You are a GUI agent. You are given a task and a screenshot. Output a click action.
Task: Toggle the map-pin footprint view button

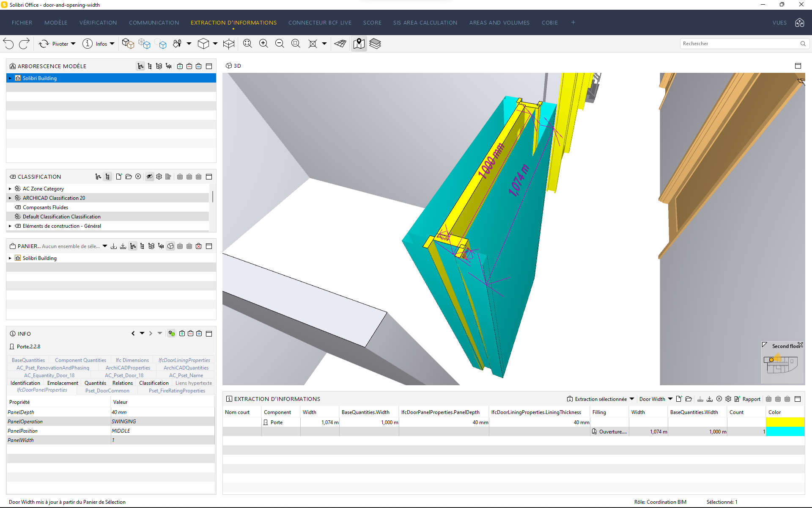tap(359, 44)
